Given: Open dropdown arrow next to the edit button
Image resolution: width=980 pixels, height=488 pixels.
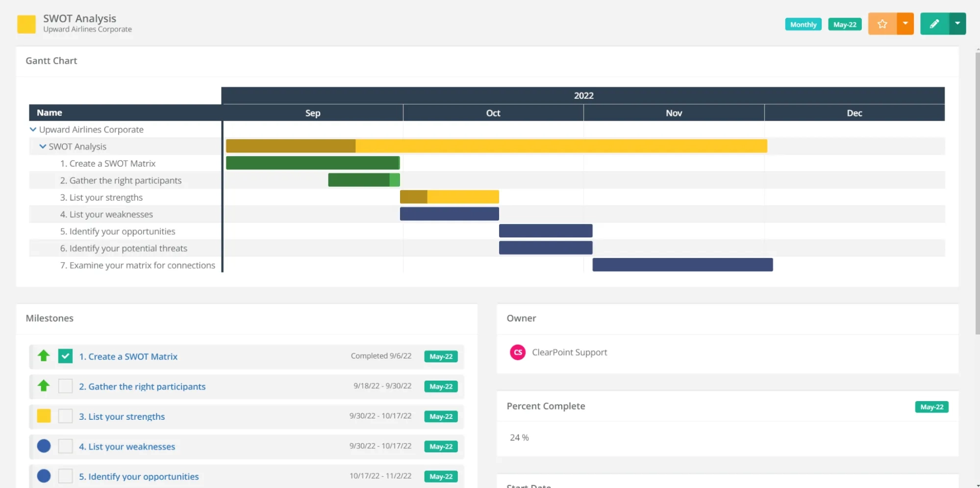Looking at the screenshot, I should [x=957, y=24].
